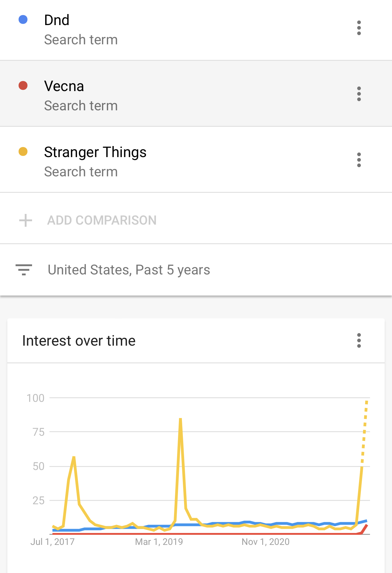Expand United States, Past 5 years filters
The width and height of the screenshot is (392, 573).
pos(129,270)
